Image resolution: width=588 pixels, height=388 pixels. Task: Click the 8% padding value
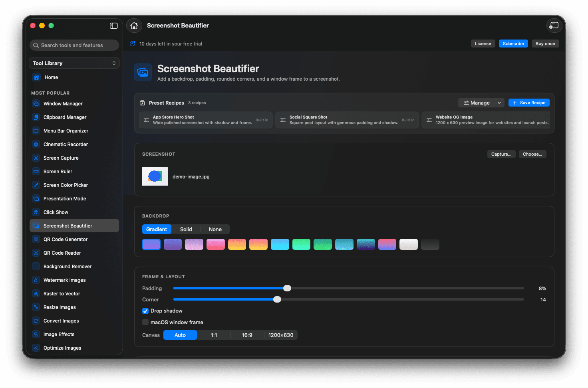(542, 289)
